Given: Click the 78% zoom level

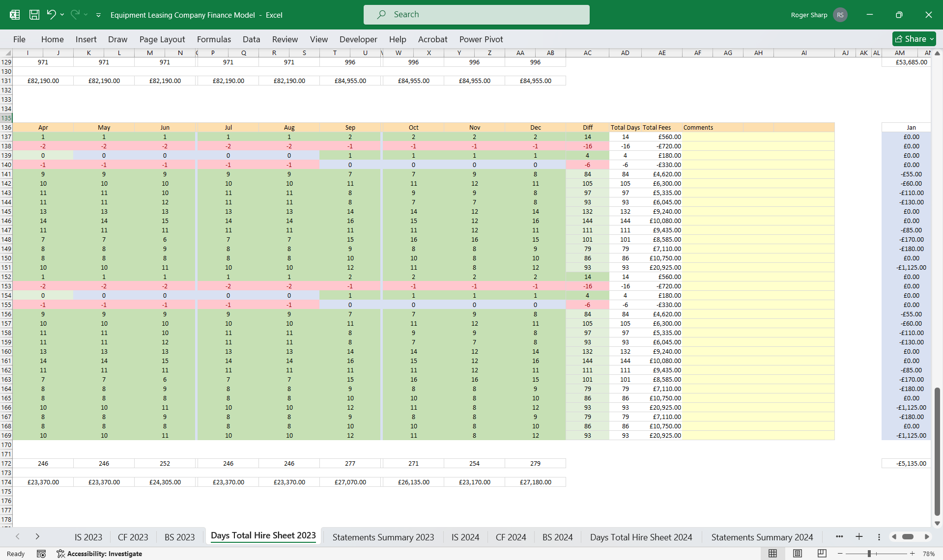Looking at the screenshot, I should click(x=928, y=554).
